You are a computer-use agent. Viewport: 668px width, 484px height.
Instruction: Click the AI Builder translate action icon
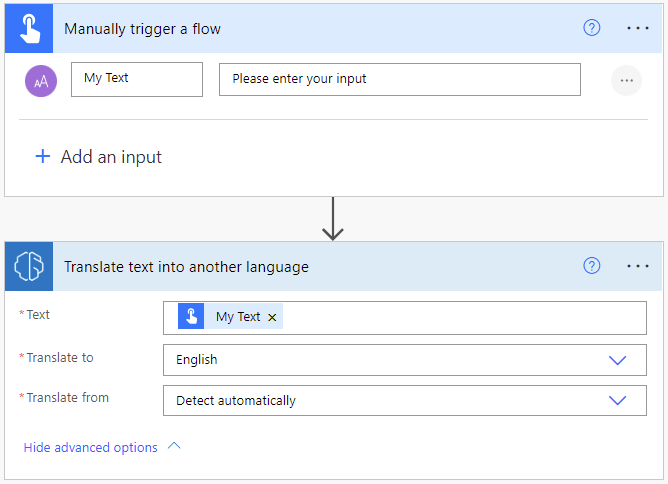27,266
